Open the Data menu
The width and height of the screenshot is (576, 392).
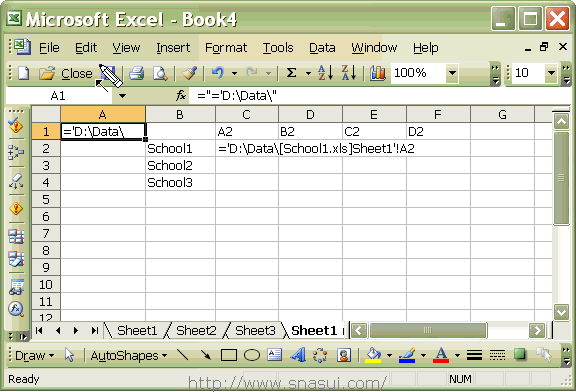pos(322,48)
